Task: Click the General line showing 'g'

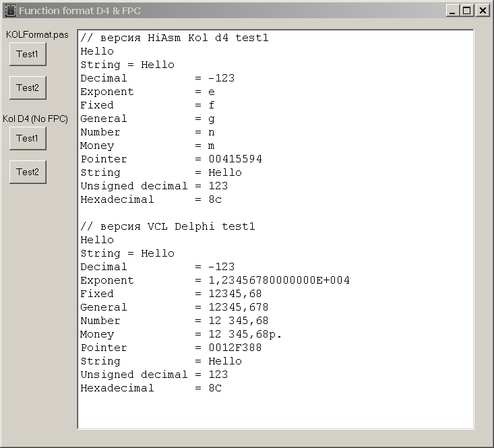Action: (148, 119)
